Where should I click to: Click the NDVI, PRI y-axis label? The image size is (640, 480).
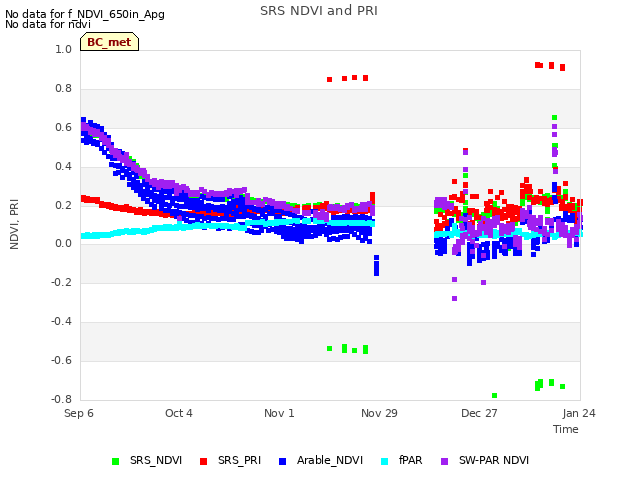14,224
